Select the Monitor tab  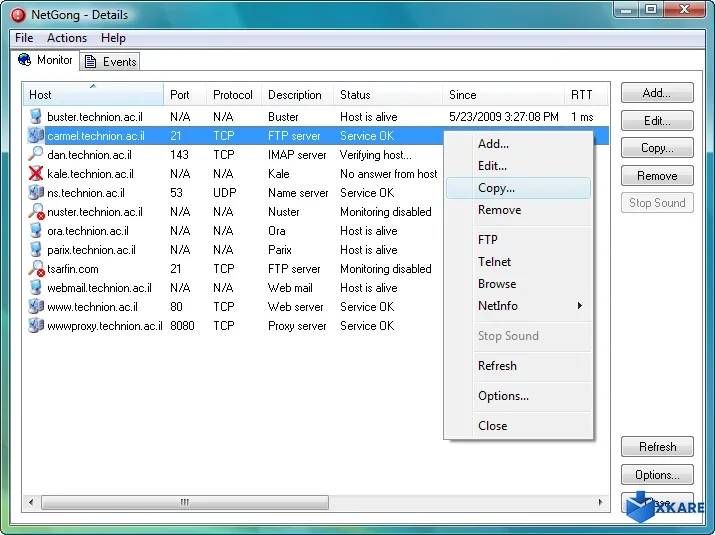(x=45, y=60)
